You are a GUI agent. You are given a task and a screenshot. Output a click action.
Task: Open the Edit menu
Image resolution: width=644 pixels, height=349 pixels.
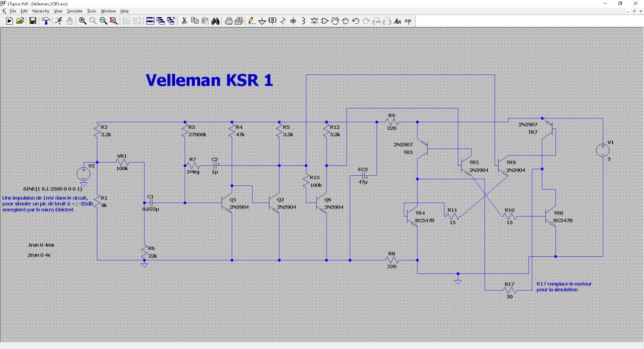click(x=24, y=11)
